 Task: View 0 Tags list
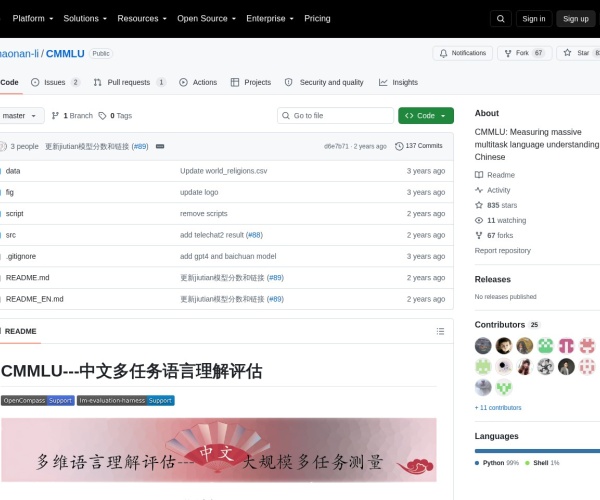115,116
